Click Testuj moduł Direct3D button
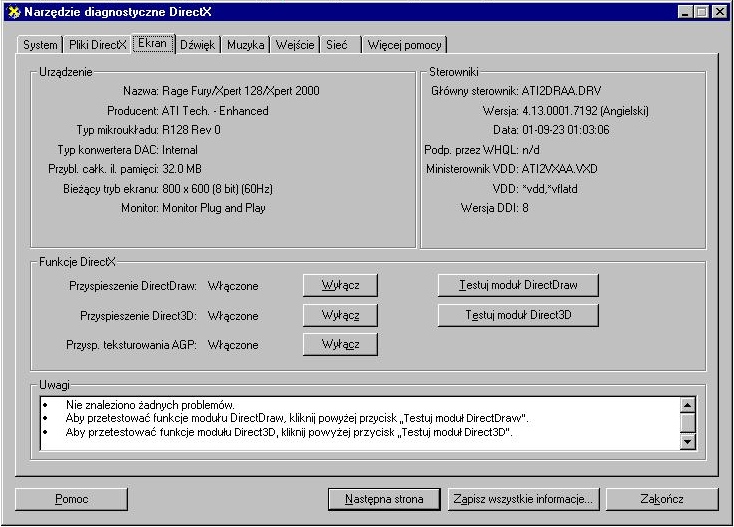734x527 pixels. tap(518, 315)
